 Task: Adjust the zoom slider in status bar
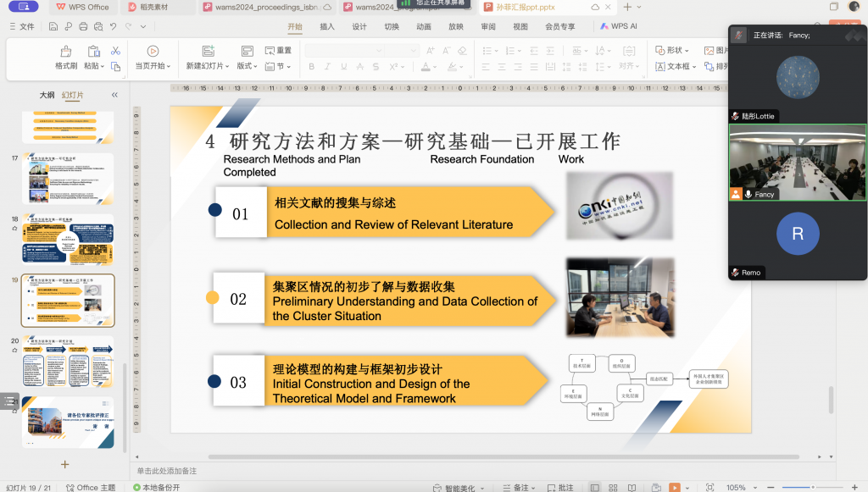pyautogui.click(x=812, y=487)
